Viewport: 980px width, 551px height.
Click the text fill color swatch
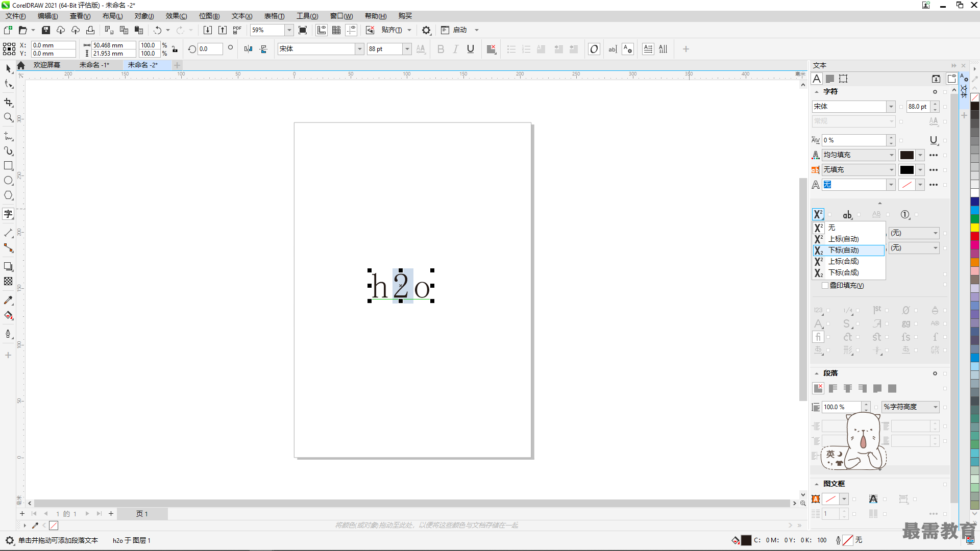(907, 155)
